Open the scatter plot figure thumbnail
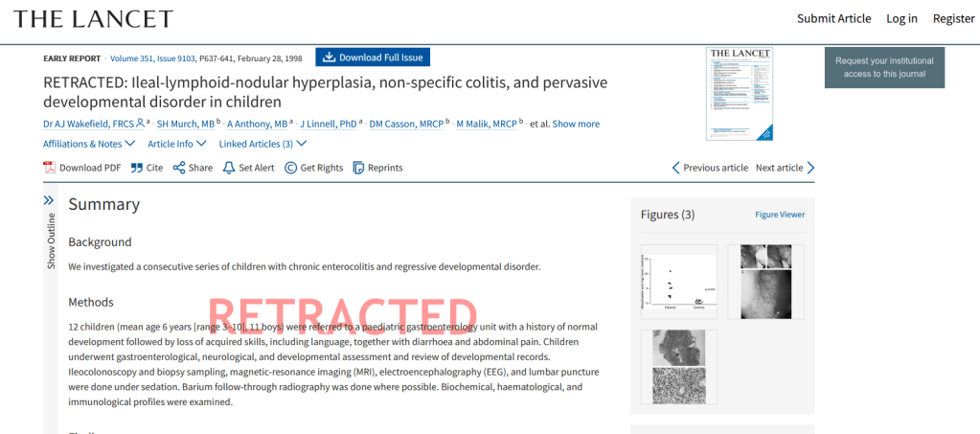The height and width of the screenshot is (434, 980). pos(678,280)
